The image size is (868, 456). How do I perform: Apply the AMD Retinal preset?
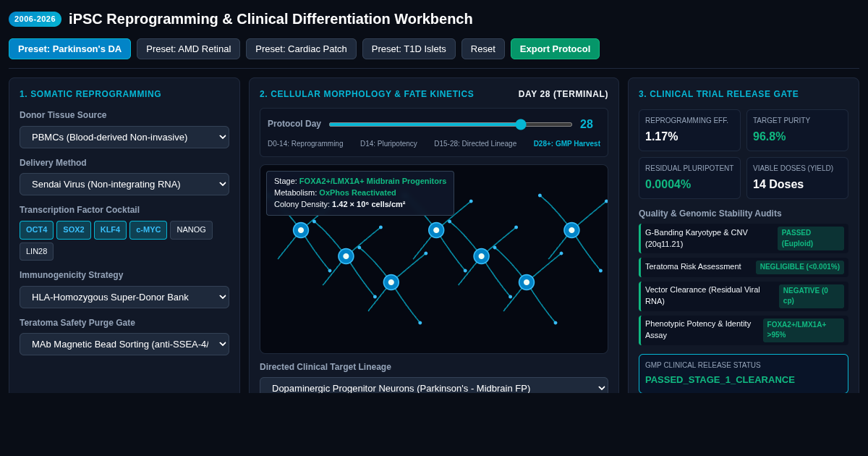pyautogui.click(x=188, y=49)
